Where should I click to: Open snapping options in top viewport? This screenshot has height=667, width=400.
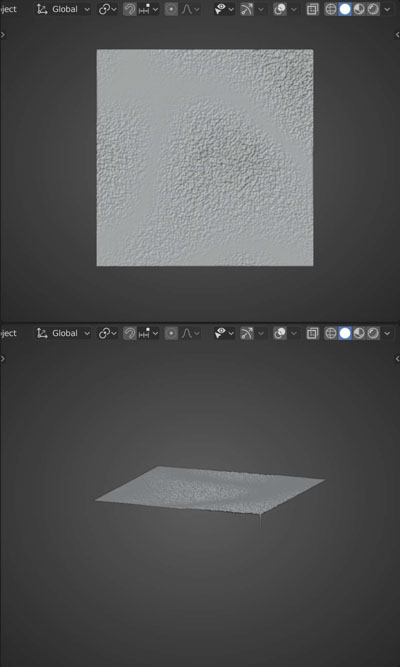148,9
